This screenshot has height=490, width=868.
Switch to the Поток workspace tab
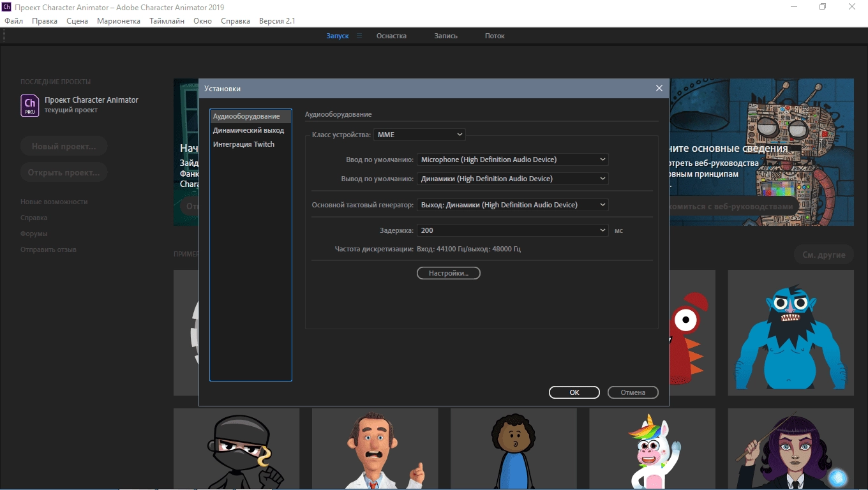pos(495,36)
